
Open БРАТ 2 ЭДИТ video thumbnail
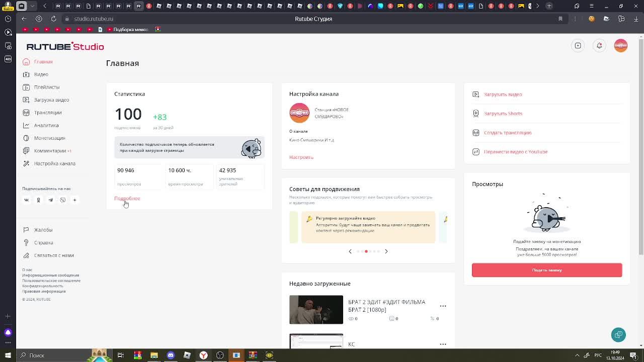click(x=316, y=310)
